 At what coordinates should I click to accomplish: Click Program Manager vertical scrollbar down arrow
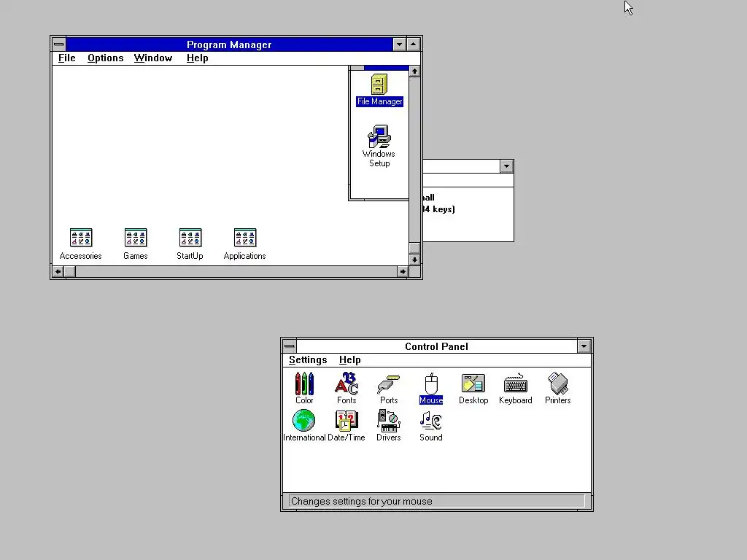(x=414, y=260)
